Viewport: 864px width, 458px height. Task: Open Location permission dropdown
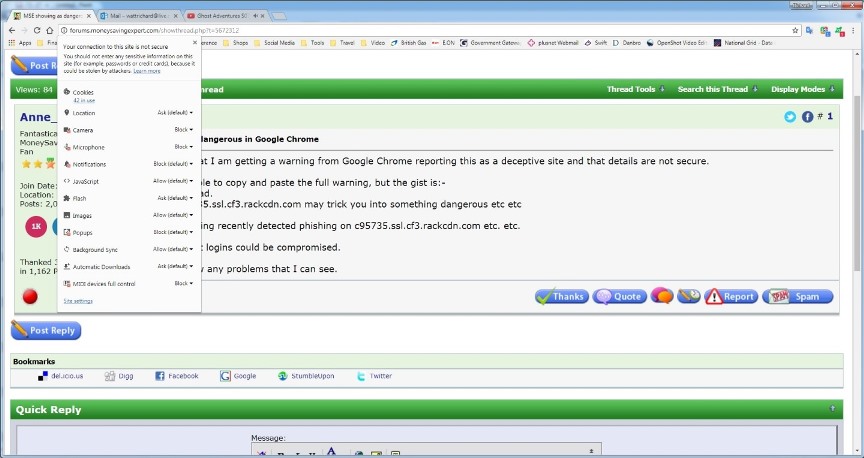click(175, 112)
